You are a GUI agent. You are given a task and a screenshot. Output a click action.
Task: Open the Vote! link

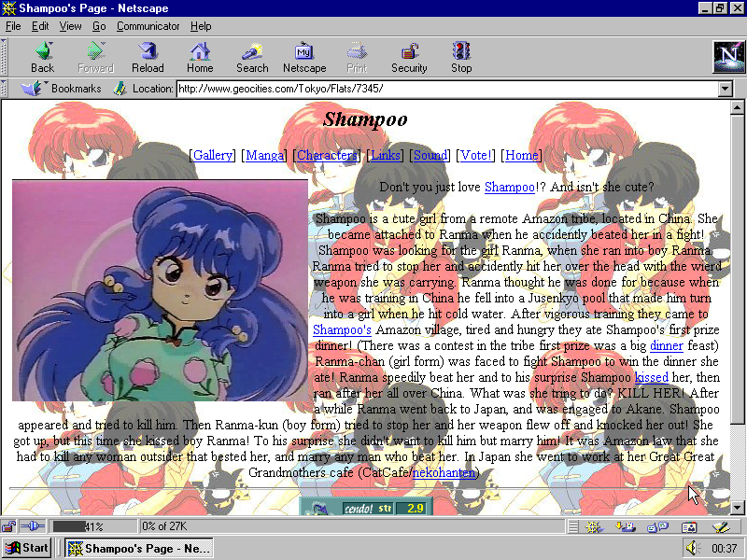pos(475,155)
